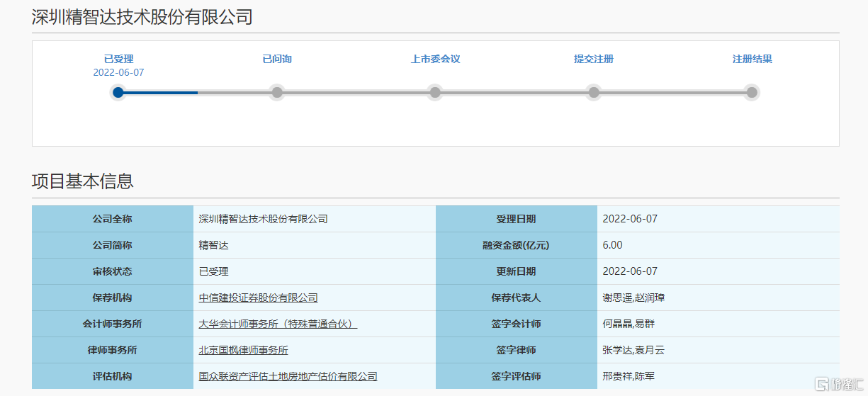Click the 张学达,袁月云 lawyers value

633,351
